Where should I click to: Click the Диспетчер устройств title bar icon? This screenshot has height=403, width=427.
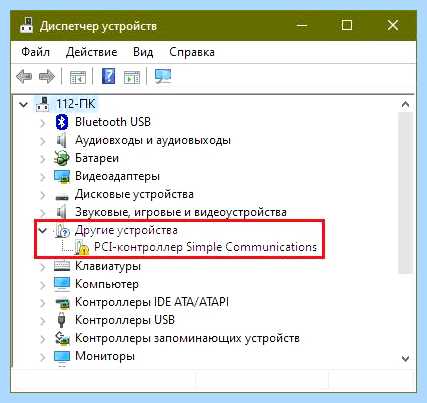coord(26,25)
